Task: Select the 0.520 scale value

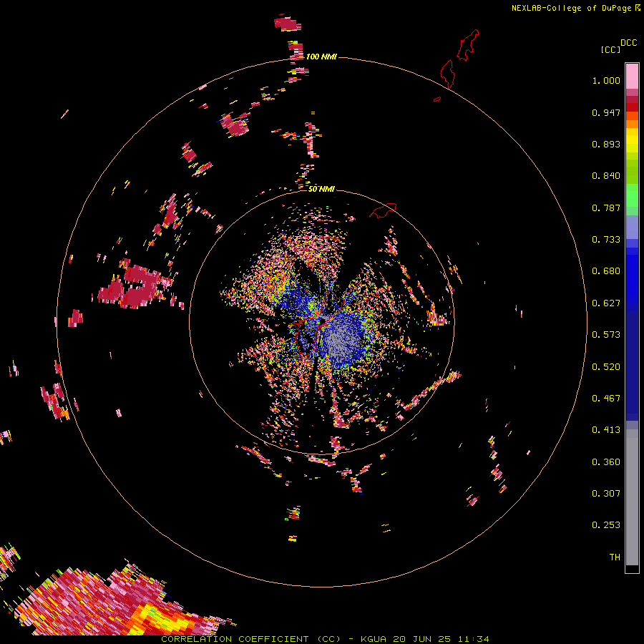Action: click(x=606, y=367)
